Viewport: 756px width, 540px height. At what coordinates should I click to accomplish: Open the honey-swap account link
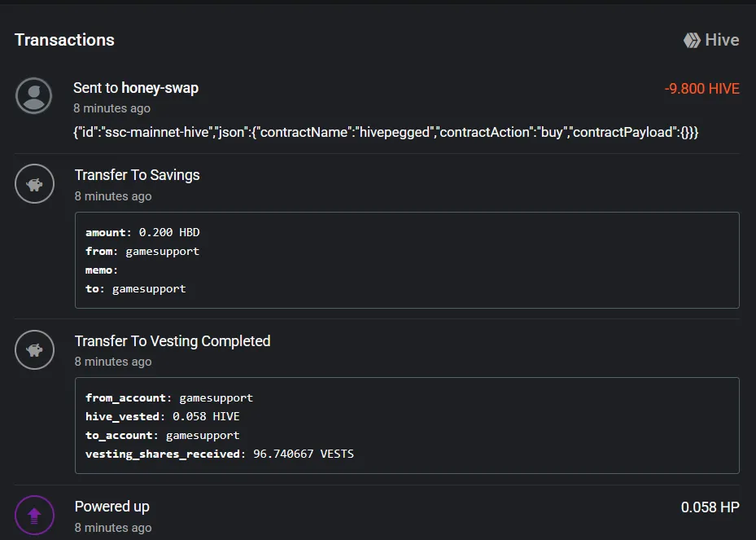point(160,88)
